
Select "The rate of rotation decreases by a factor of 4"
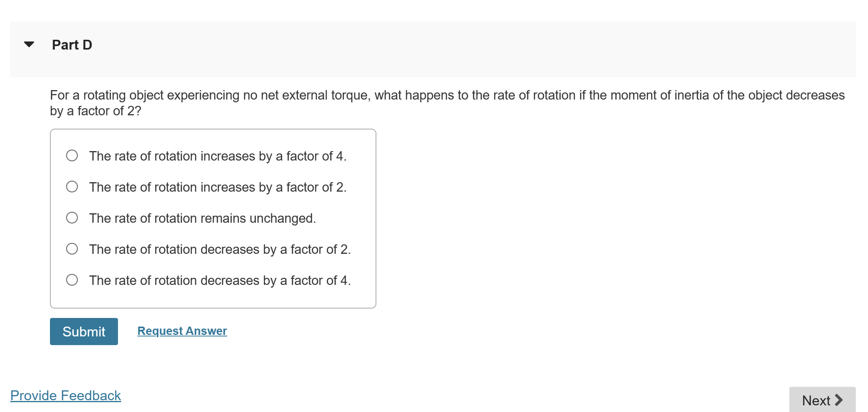(x=72, y=280)
